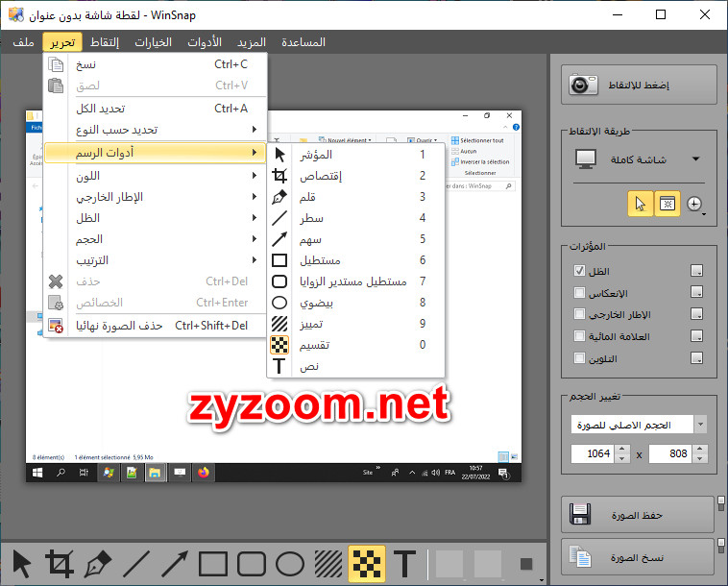Viewport: 728px width, 586px height.
Task: Select the Pixelate checker tool in bottom toolbar
Action: click(x=367, y=564)
